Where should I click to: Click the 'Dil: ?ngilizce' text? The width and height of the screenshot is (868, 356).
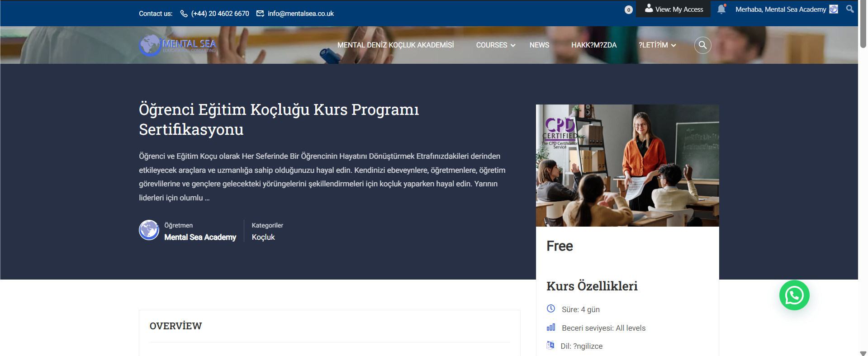[x=582, y=346]
